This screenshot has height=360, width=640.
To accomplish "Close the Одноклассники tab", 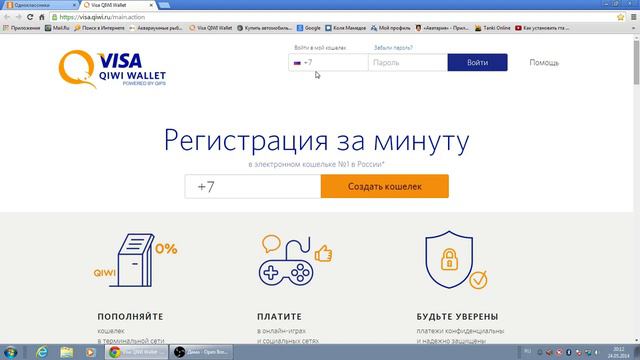I will [x=74, y=5].
